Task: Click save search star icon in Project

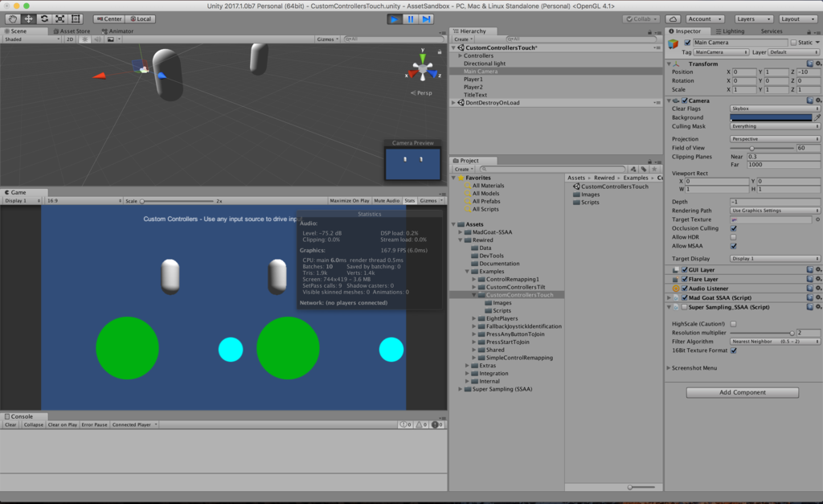Action: click(x=654, y=169)
